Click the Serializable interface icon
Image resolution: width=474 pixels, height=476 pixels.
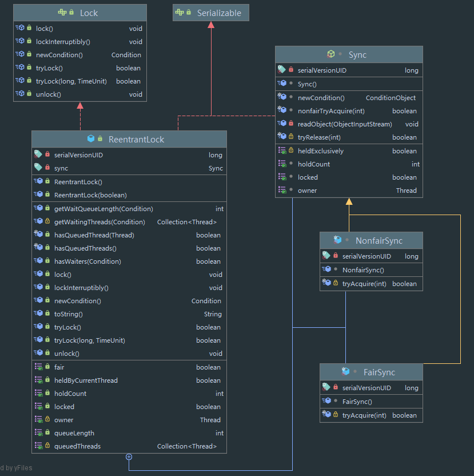[x=180, y=13]
